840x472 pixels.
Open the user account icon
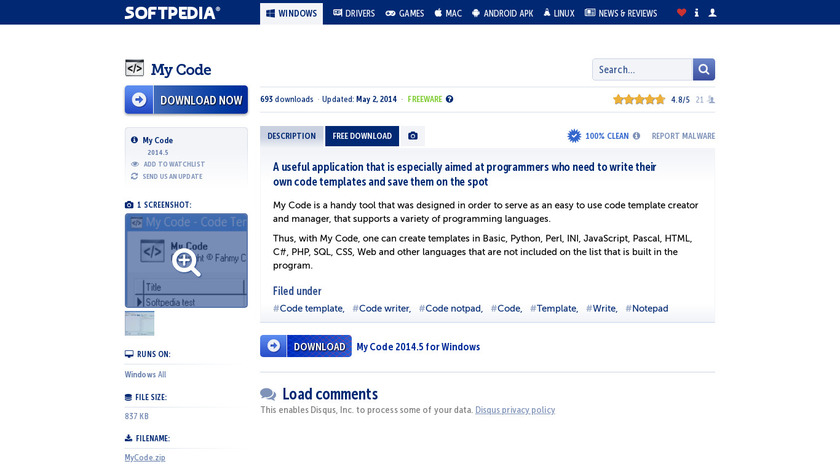[712, 13]
